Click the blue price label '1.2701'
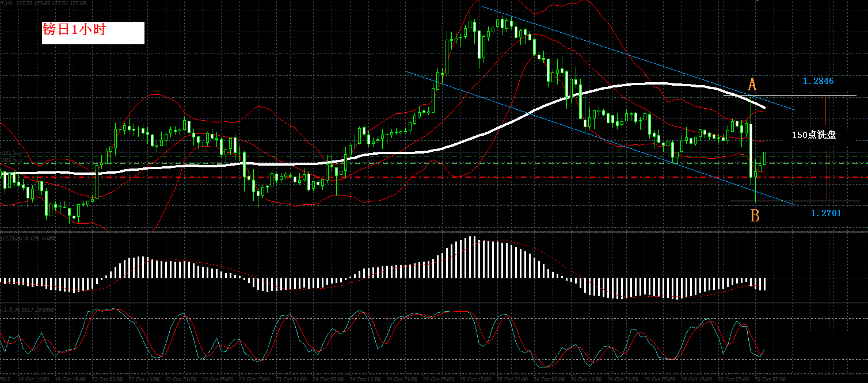868x383 pixels. pyautogui.click(x=826, y=213)
